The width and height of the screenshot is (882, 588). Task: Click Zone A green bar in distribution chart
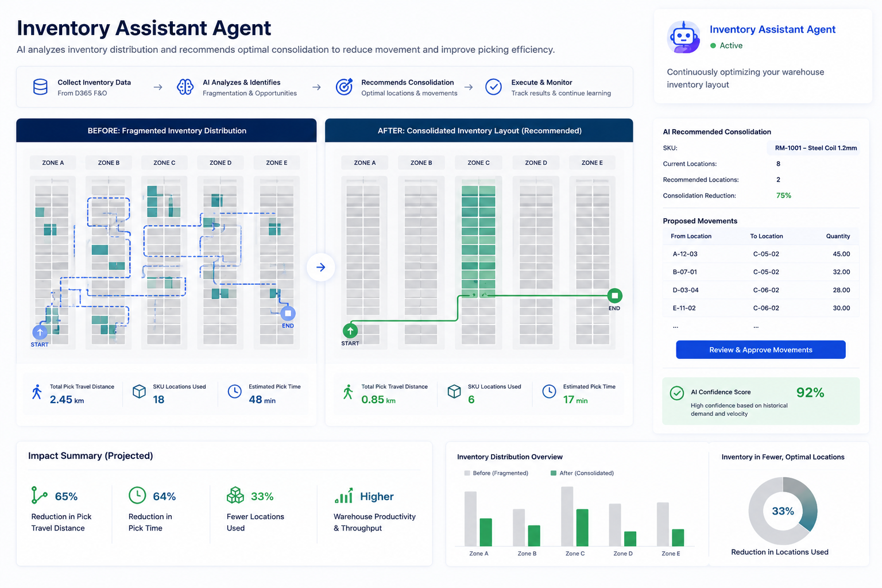tap(486, 532)
